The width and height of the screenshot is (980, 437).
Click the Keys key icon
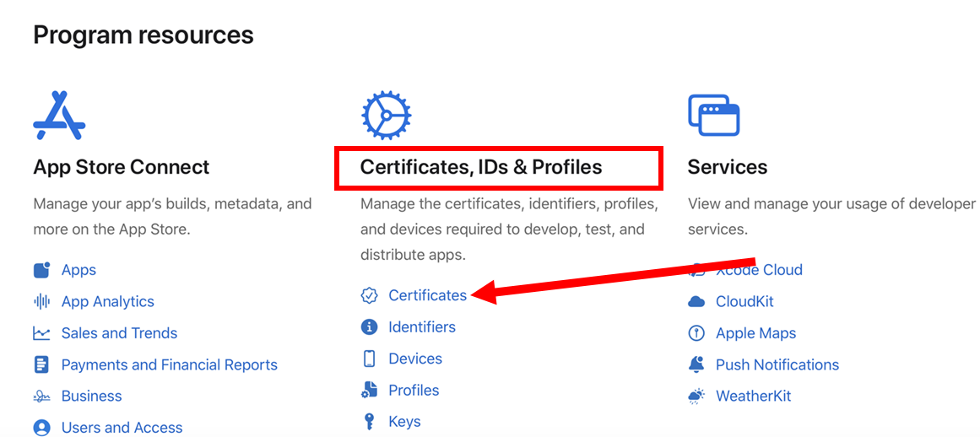pos(370,422)
